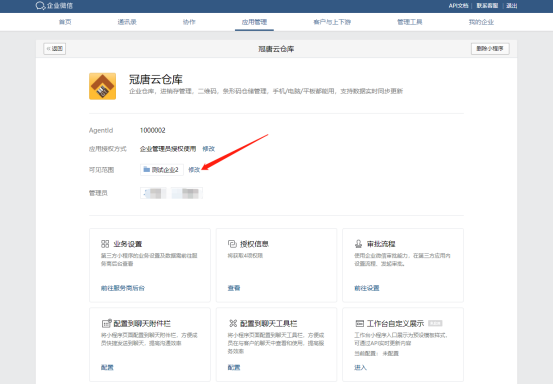Open 客户与上下游 tab
This screenshot has height=384, width=554.
pyautogui.click(x=332, y=22)
